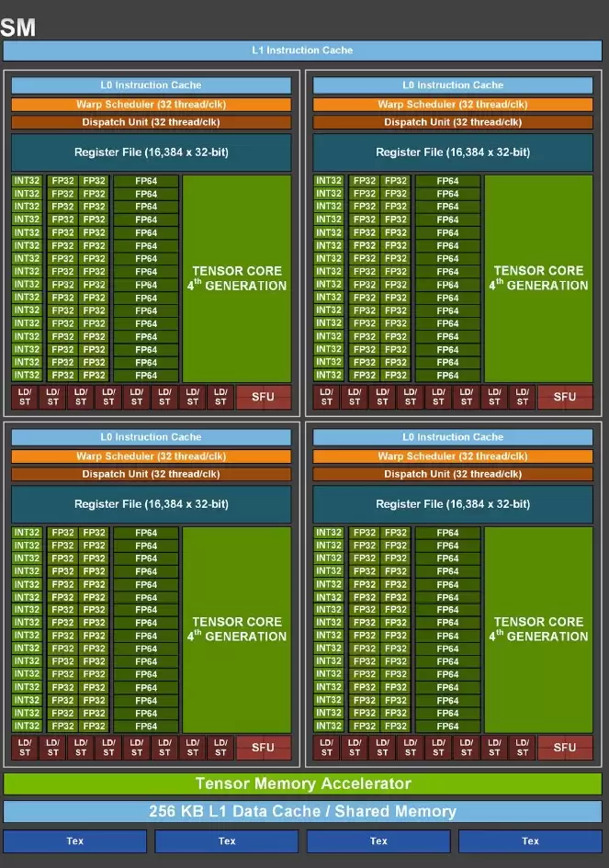Click the SFU block in the bottom-right partition
609x868 pixels.
565,748
